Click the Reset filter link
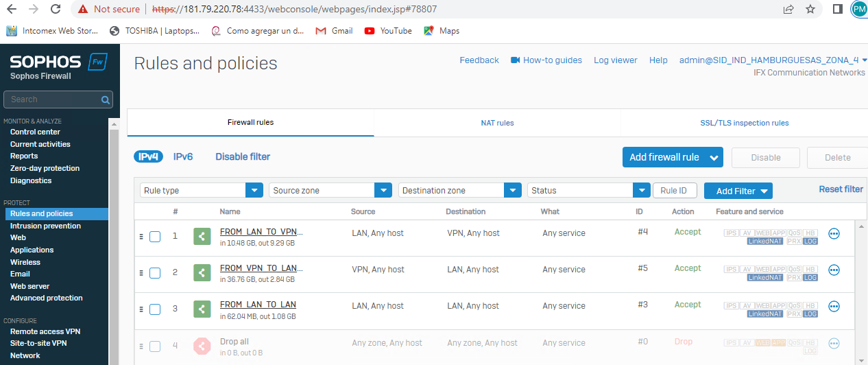The width and height of the screenshot is (868, 365). (841, 189)
